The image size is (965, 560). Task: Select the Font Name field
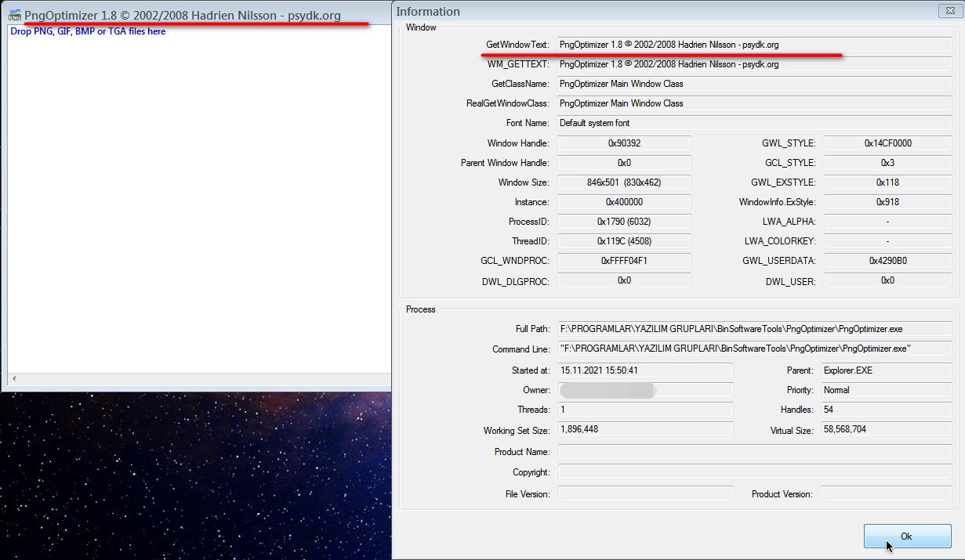754,123
